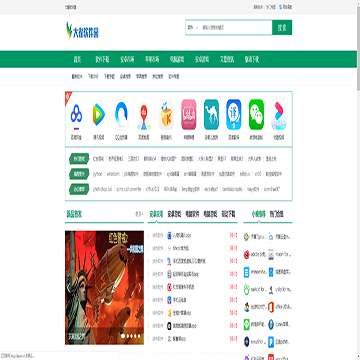Switch to the 小编推荐 tab
The height and width of the screenshot is (360, 360).
click(x=259, y=214)
